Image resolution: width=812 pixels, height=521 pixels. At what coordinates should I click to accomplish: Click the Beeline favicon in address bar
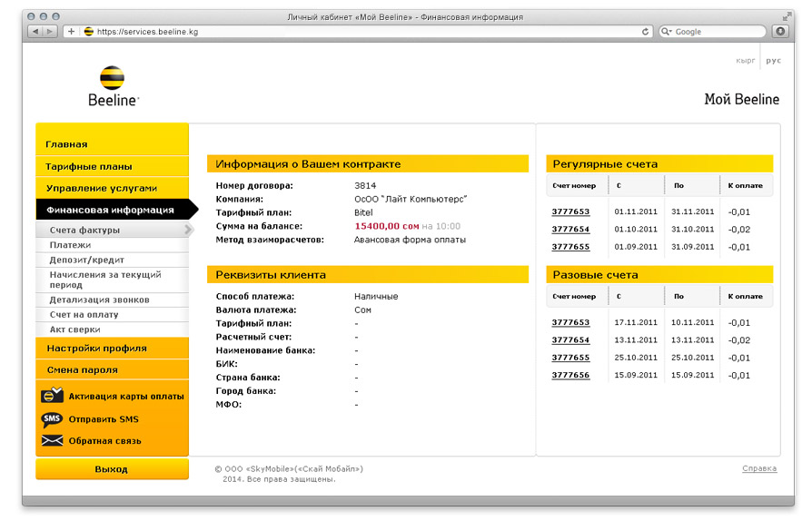tap(88, 32)
